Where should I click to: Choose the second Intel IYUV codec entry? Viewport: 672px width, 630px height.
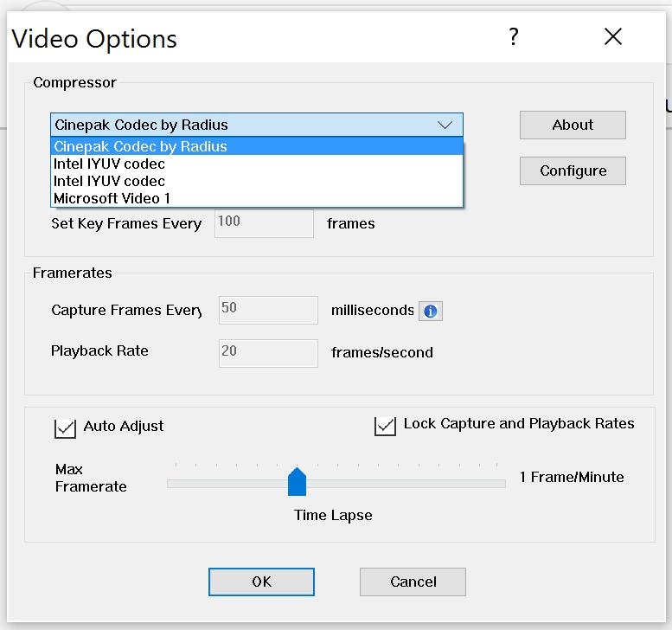point(110,181)
